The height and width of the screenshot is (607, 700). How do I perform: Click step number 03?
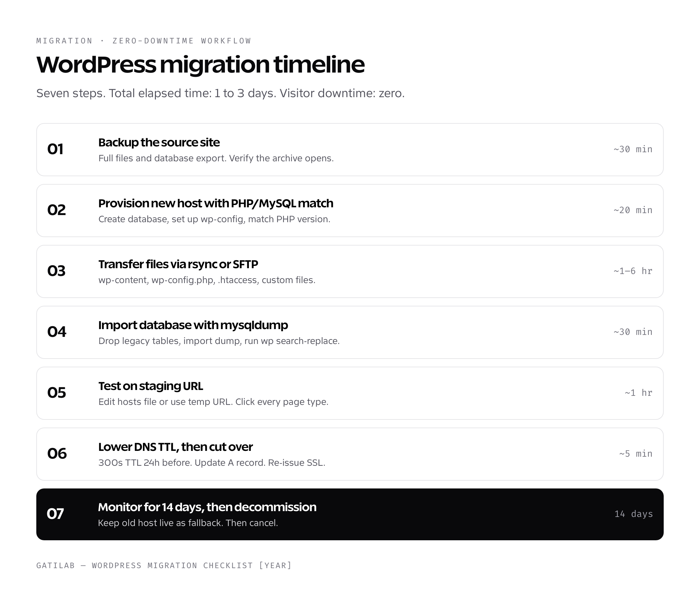pos(56,271)
